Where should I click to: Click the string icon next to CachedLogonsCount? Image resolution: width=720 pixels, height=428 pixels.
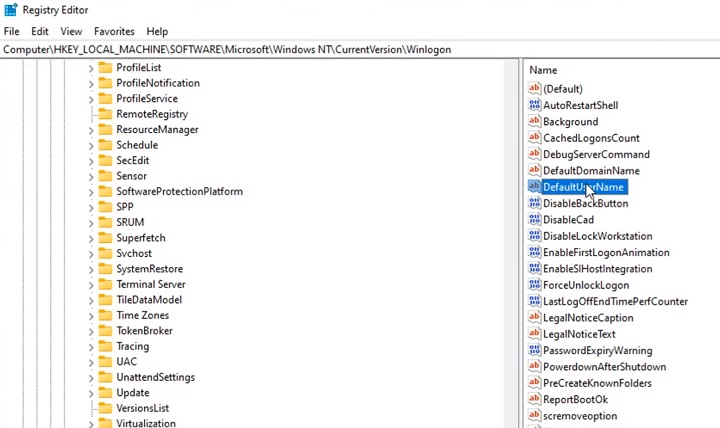coord(534,137)
